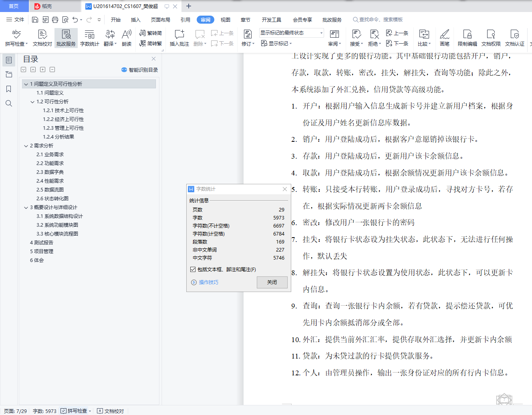
Task: Toggle 拼写检查 checkbox in status bar
Action: point(63,411)
